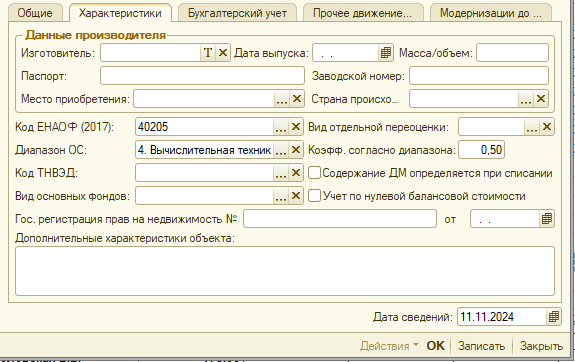Open the Код ТНВЭД selection dialog
Image resolution: width=575 pixels, height=362 pixels.
pyautogui.click(x=281, y=173)
